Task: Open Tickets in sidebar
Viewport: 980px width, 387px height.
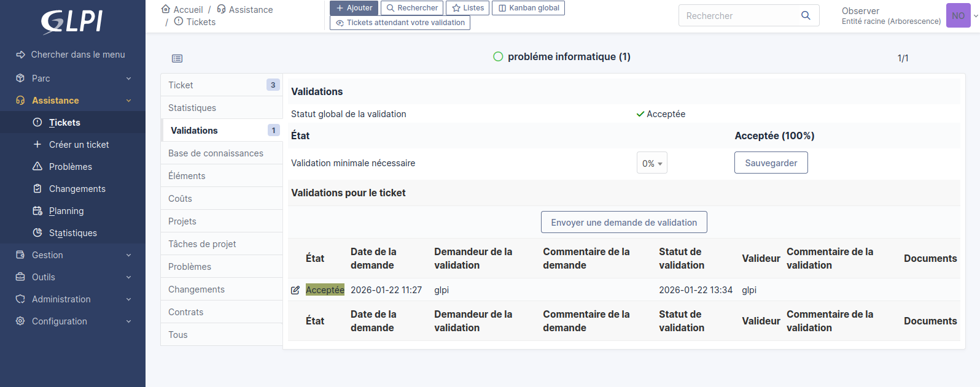Action: 72,123
